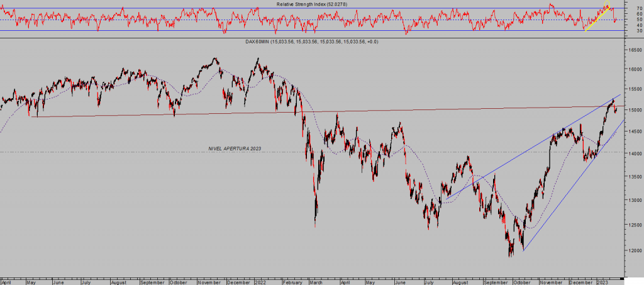The image size is (644, 285).
Task: Select the DAX60MIN chart title text
Action: [x=311, y=42]
